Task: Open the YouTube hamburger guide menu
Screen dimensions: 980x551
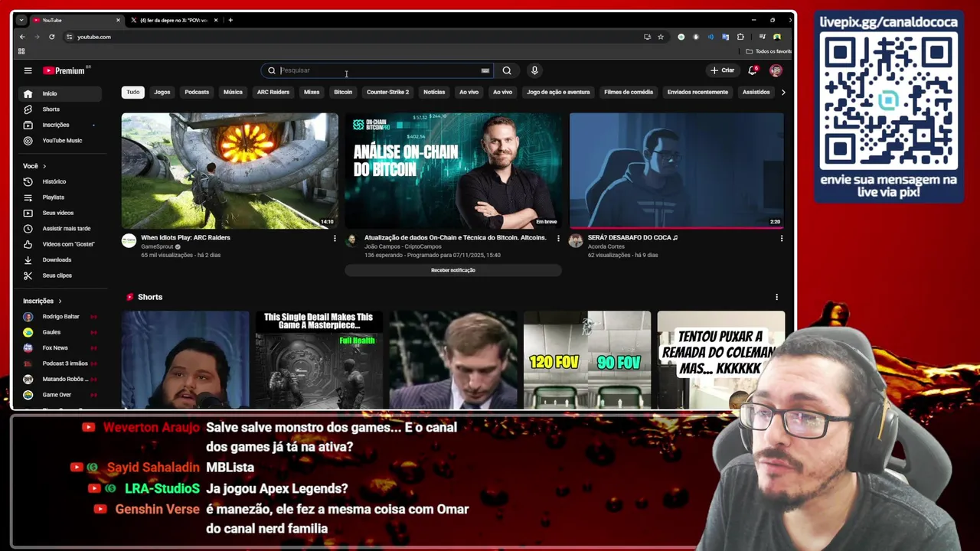Action: 28,70
